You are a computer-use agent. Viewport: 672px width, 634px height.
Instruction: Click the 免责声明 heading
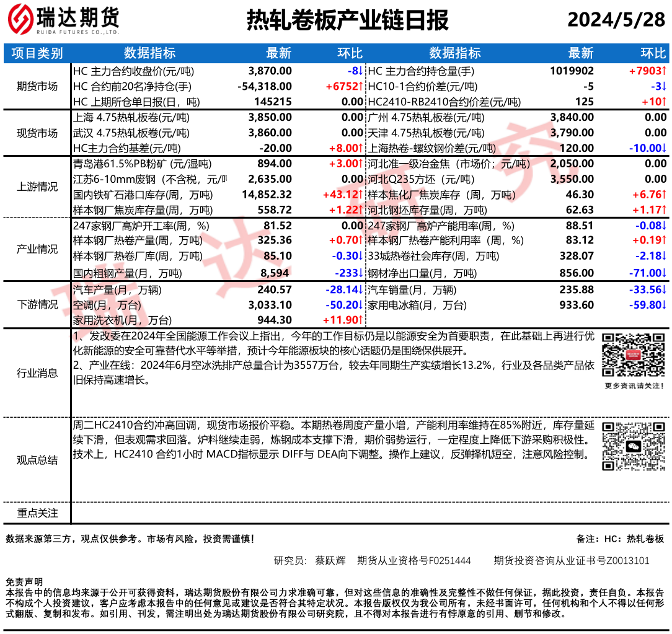point(24,582)
